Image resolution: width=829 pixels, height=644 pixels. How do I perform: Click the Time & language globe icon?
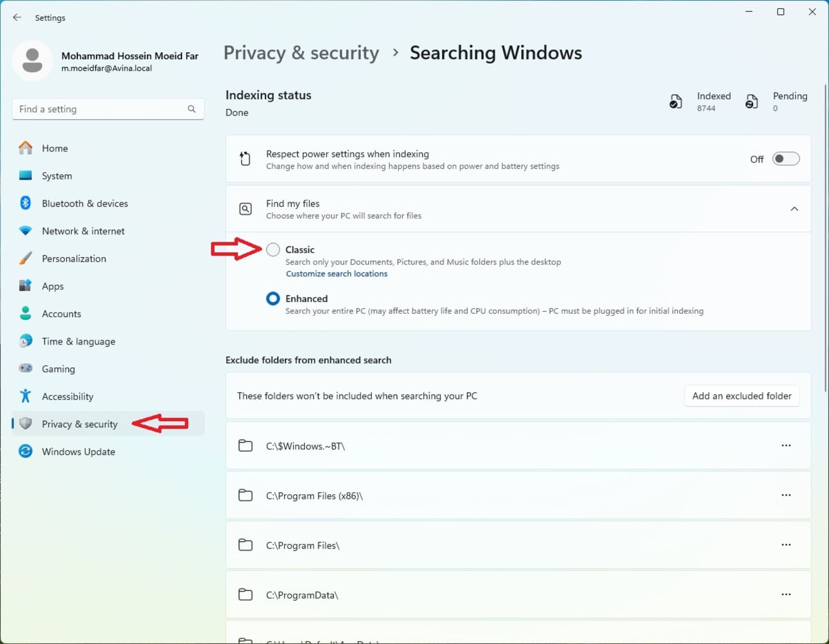[x=25, y=341]
